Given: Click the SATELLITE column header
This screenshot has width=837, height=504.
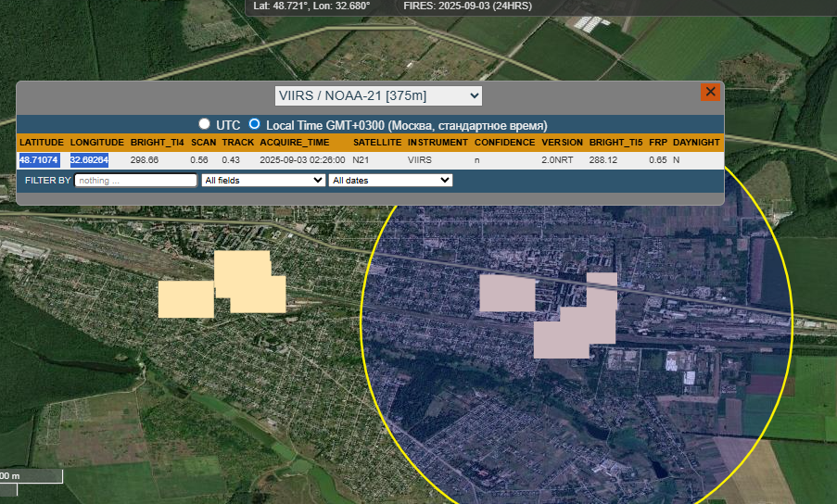Looking at the screenshot, I should point(377,143).
